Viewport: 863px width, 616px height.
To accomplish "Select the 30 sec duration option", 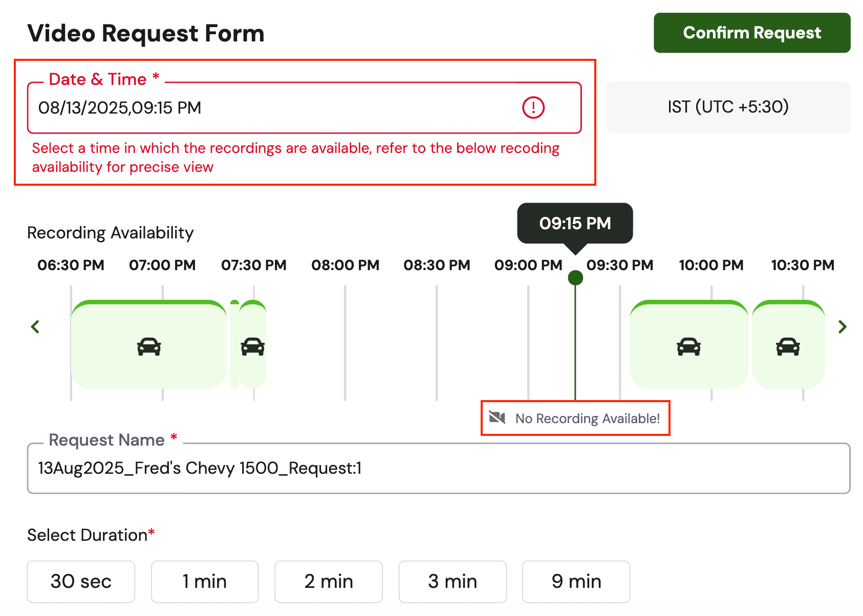I will 81,582.
